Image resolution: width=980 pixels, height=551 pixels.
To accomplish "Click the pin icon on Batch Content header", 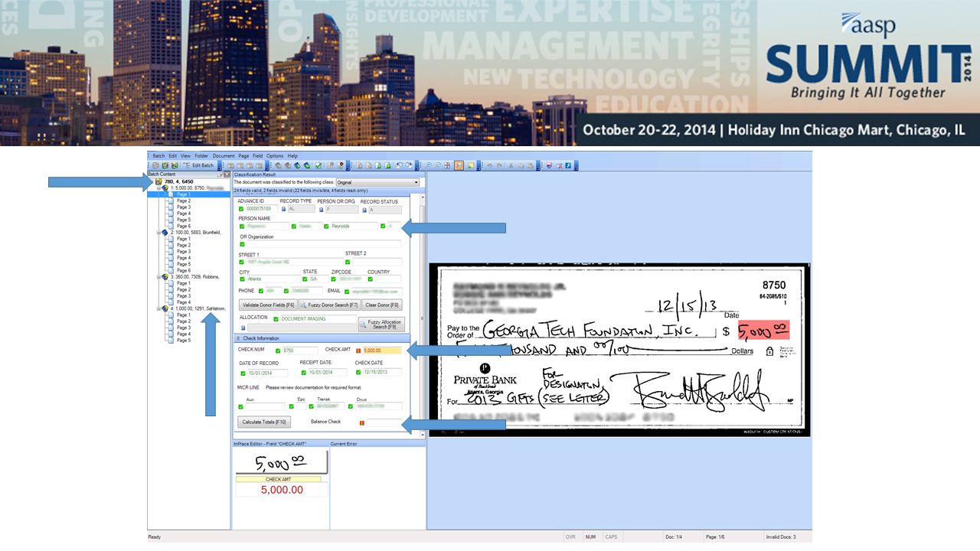I will [x=220, y=174].
